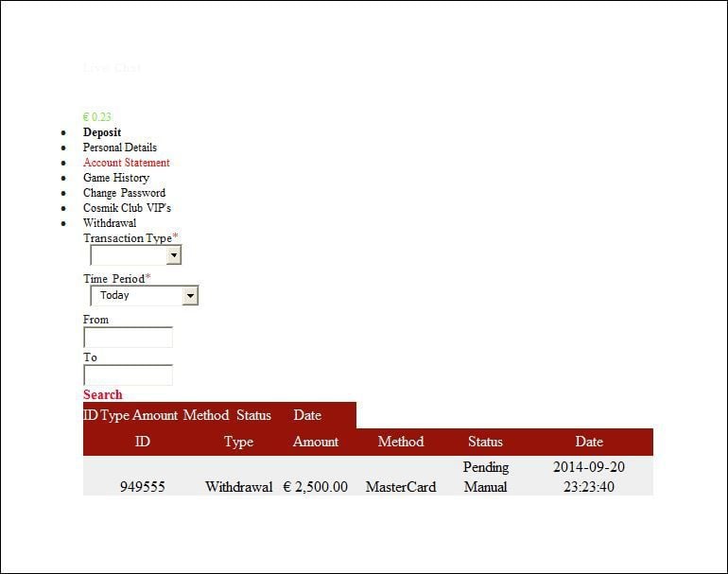Go to Personal Details
The width and height of the screenshot is (728, 574).
point(120,148)
